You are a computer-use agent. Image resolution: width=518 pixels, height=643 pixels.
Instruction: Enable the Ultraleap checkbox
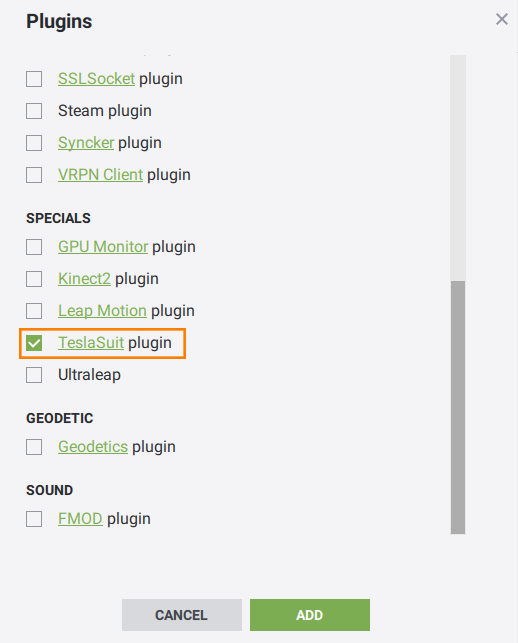click(34, 375)
